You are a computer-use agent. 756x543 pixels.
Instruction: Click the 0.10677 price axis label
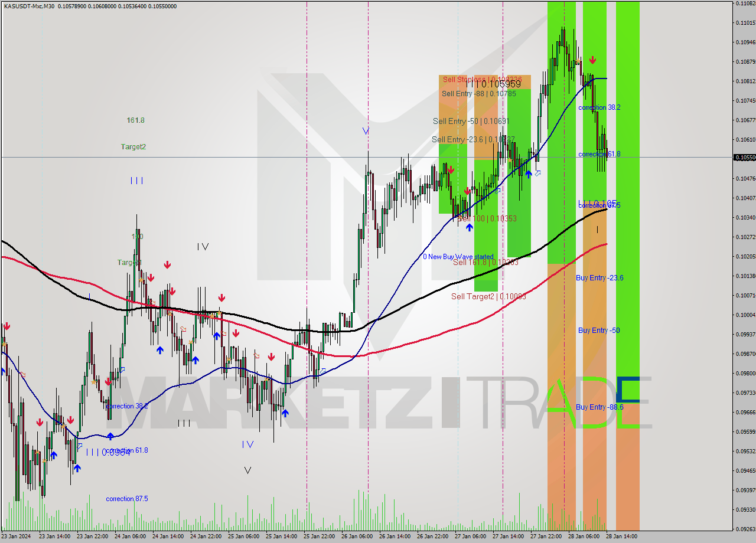(745, 120)
